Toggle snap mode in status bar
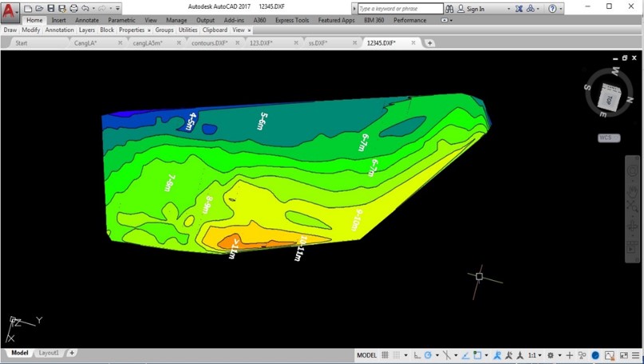Image resolution: width=644 pixels, height=364 pixels. 397,355
